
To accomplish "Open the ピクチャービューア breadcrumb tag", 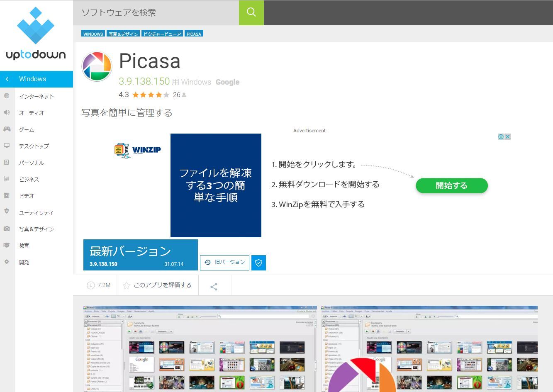I will click(x=162, y=34).
